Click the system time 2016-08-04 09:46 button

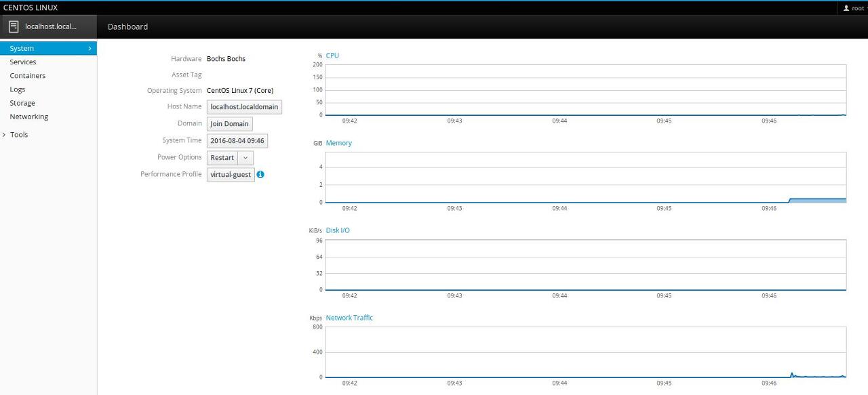click(237, 141)
